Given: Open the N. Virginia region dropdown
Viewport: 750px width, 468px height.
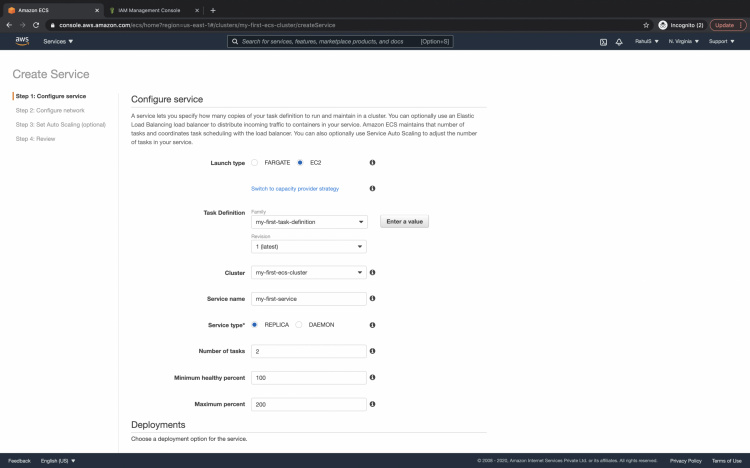Looking at the screenshot, I should coord(684,42).
